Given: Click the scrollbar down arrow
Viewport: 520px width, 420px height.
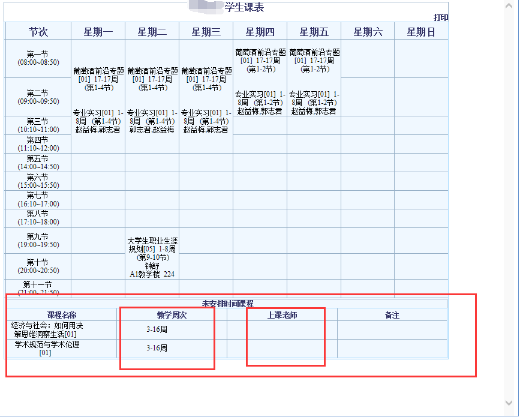Looking at the screenshot, I should (x=509, y=403).
